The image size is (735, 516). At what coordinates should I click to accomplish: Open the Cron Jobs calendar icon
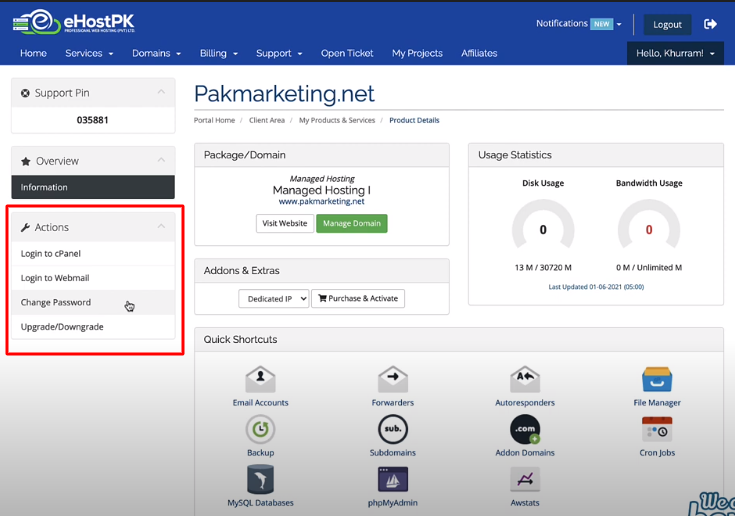[657, 429]
